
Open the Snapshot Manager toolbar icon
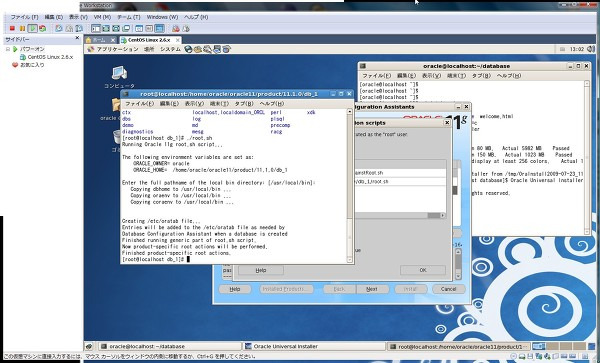coord(79,28)
